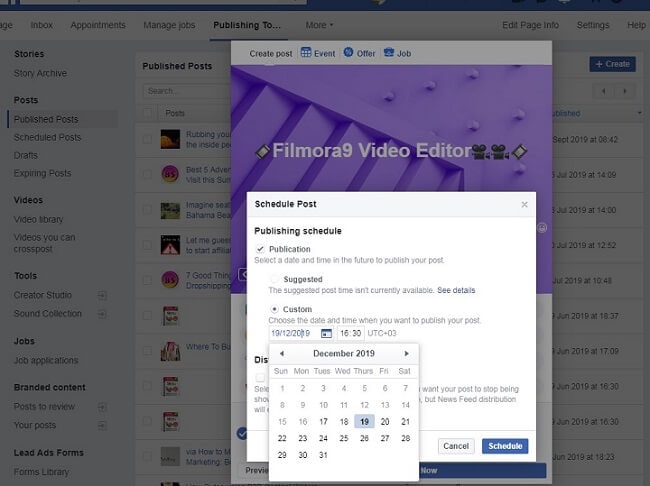Click the Schedule button
Screen dimensions: 650x486
pos(505,446)
